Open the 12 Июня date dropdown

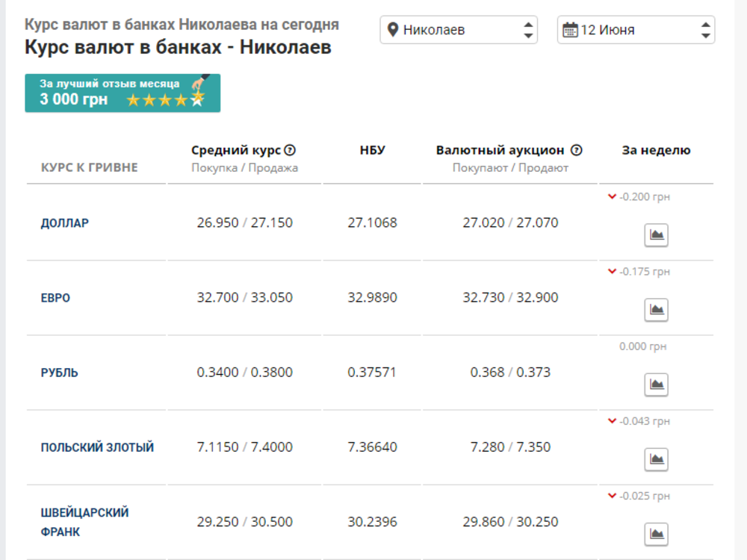(635, 30)
